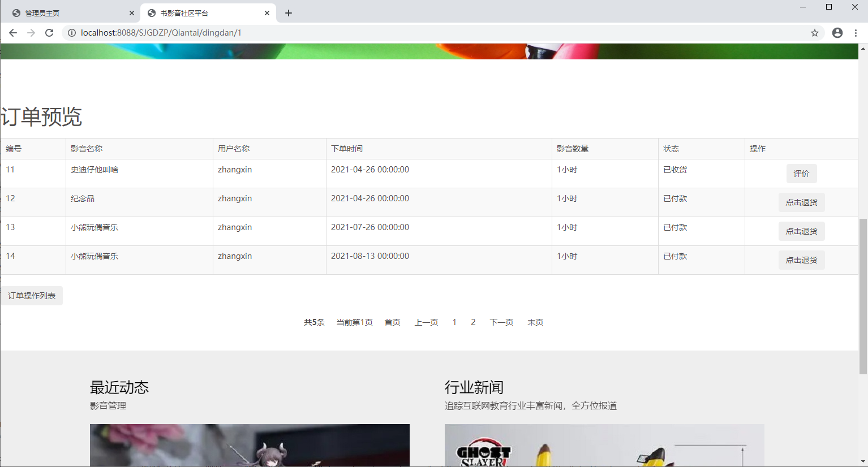Go to page 2 of orders
The height and width of the screenshot is (467, 868).
473,322
